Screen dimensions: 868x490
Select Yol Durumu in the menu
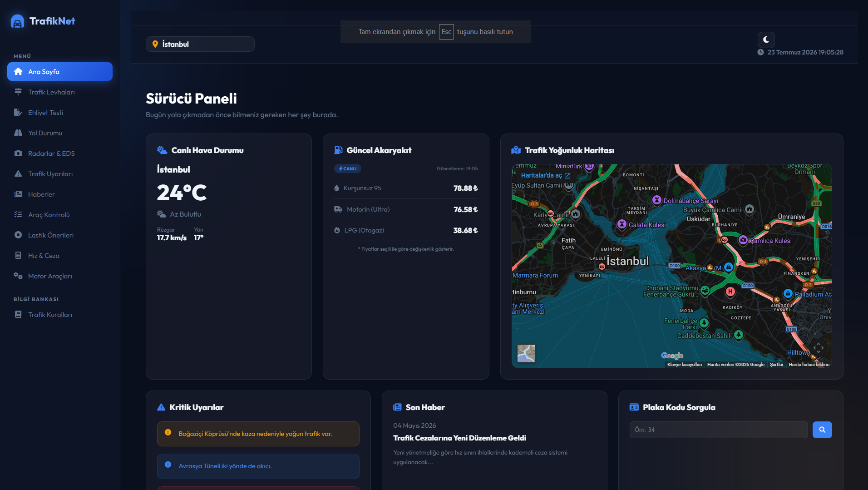[60, 133]
